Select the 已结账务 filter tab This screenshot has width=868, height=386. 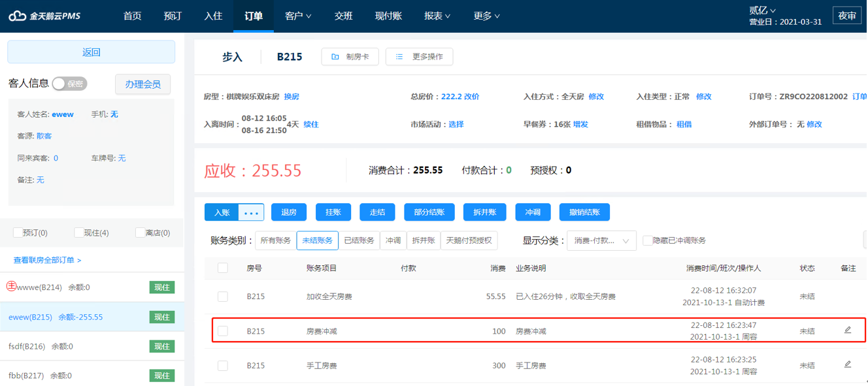[359, 240]
